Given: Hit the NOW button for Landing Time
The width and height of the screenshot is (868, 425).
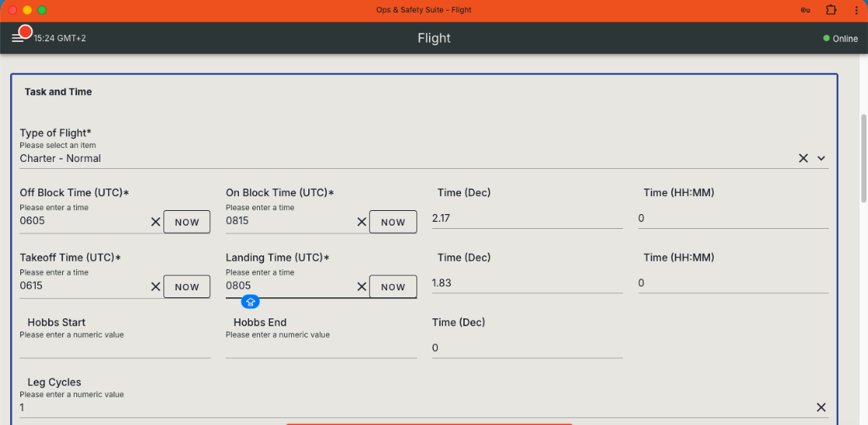Looking at the screenshot, I should (x=393, y=286).
